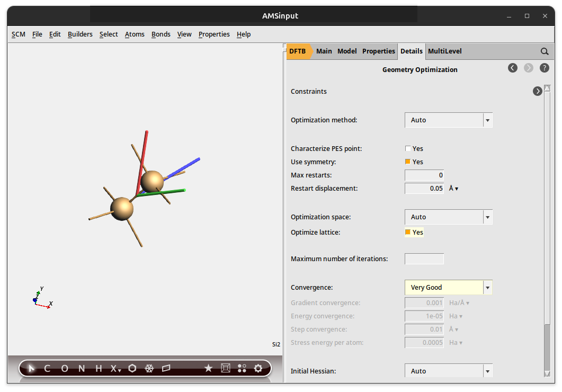The height and width of the screenshot is (392, 562).
Task: Open the search icon beside MultiLevel tab
Action: [x=545, y=51]
